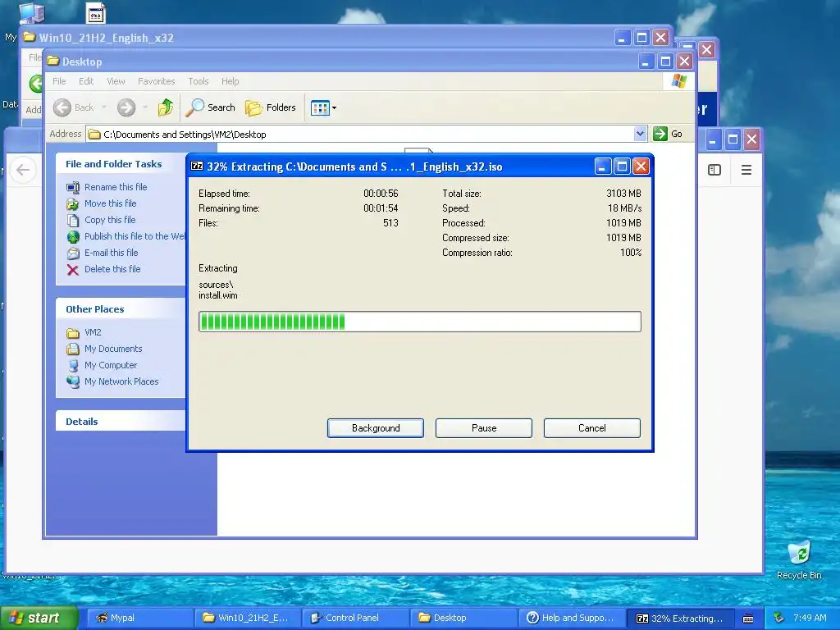840x630 pixels.
Task: Open File menu in Desktop window
Action: [59, 81]
